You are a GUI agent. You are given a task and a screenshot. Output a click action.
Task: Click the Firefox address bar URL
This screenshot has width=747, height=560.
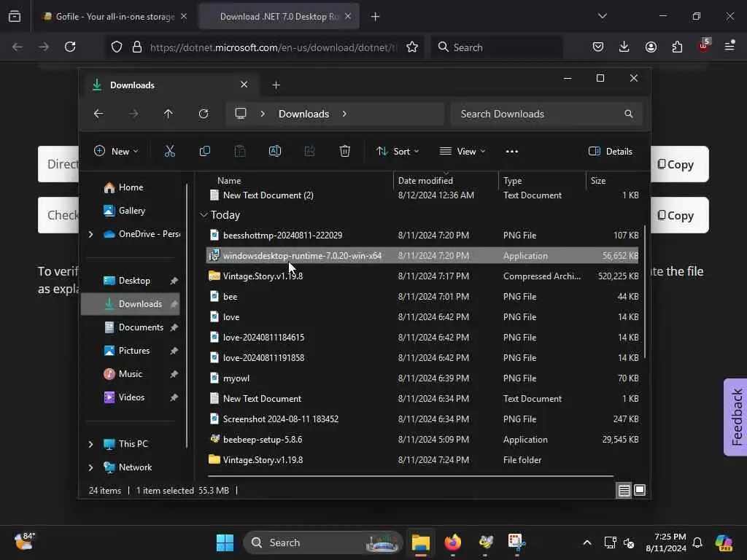tap(273, 47)
